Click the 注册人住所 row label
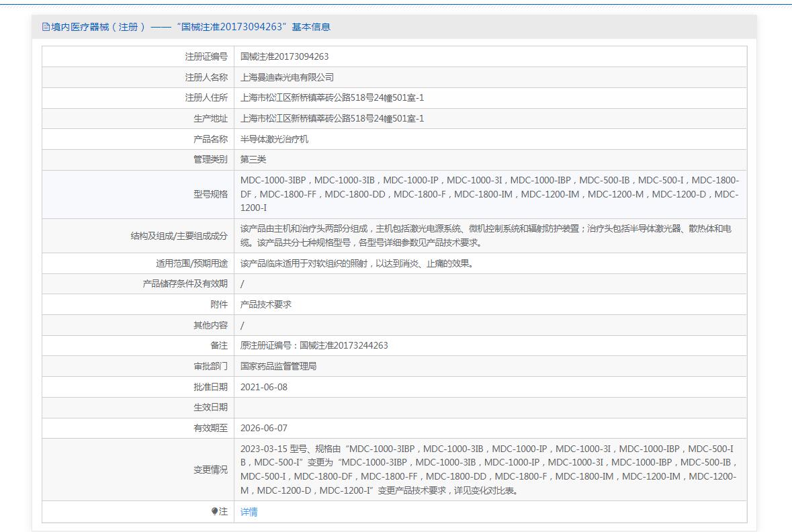Screen dimensions: 792x532 (x=206, y=97)
